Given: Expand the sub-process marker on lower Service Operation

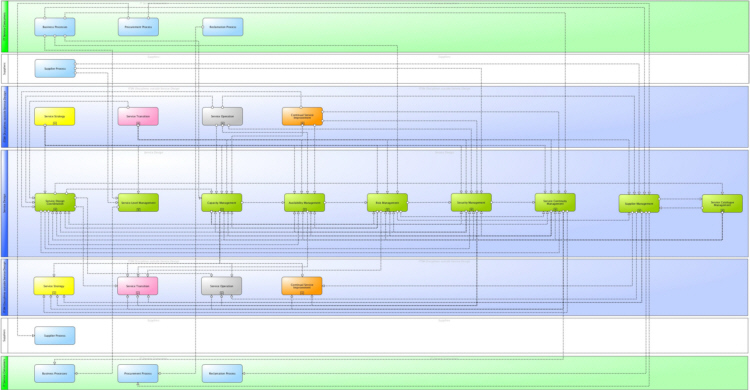Looking at the screenshot, I should click(221, 293).
